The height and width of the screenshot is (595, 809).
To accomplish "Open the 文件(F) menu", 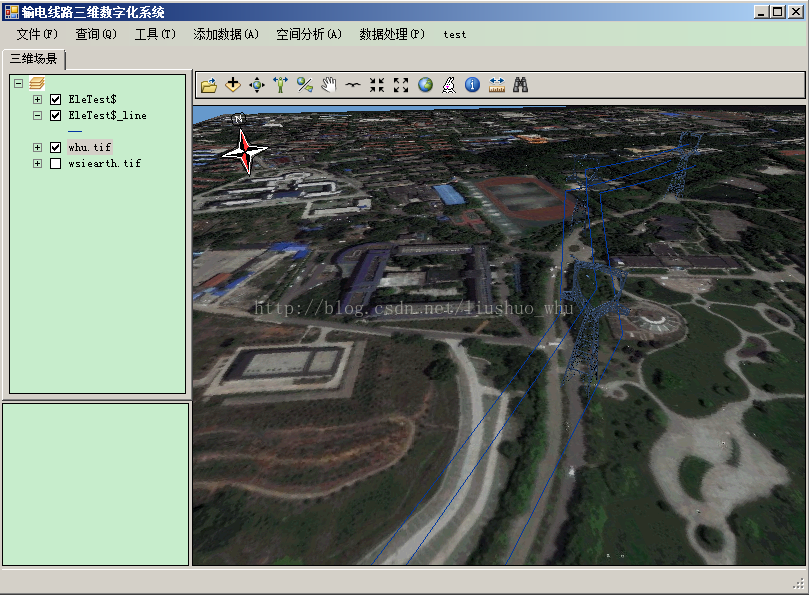I will tap(37, 35).
